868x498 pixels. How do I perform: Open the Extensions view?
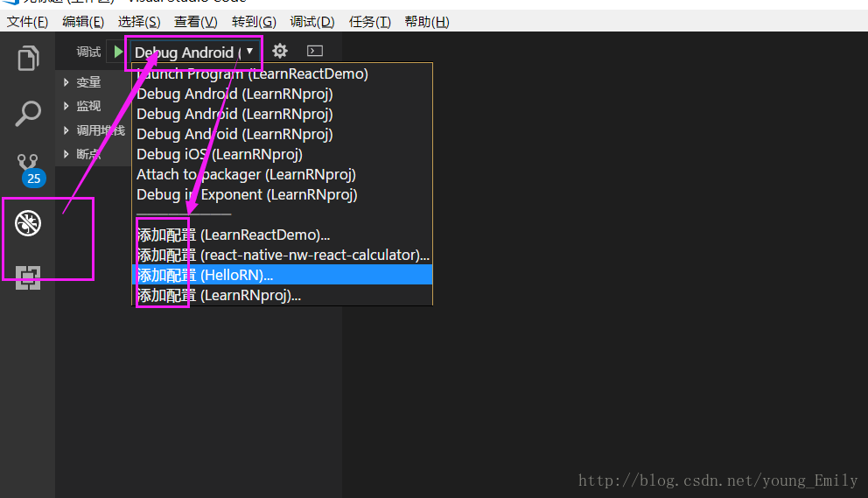pos(28,277)
